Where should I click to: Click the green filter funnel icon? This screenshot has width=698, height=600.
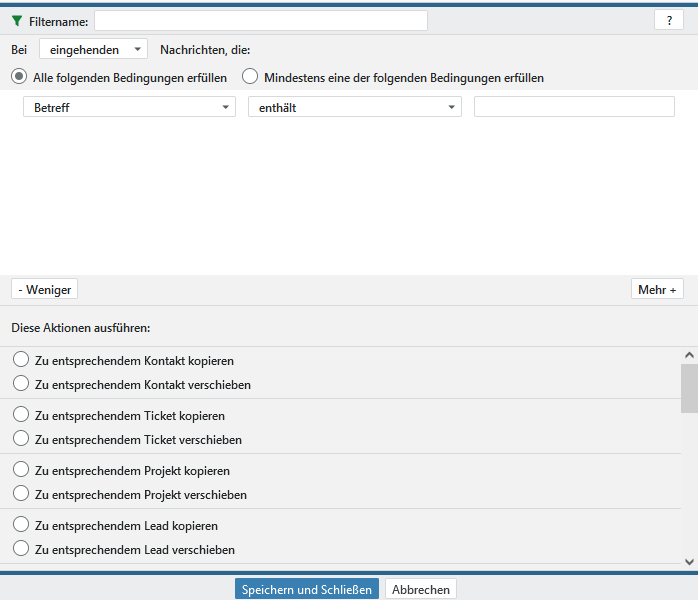tap(16, 21)
